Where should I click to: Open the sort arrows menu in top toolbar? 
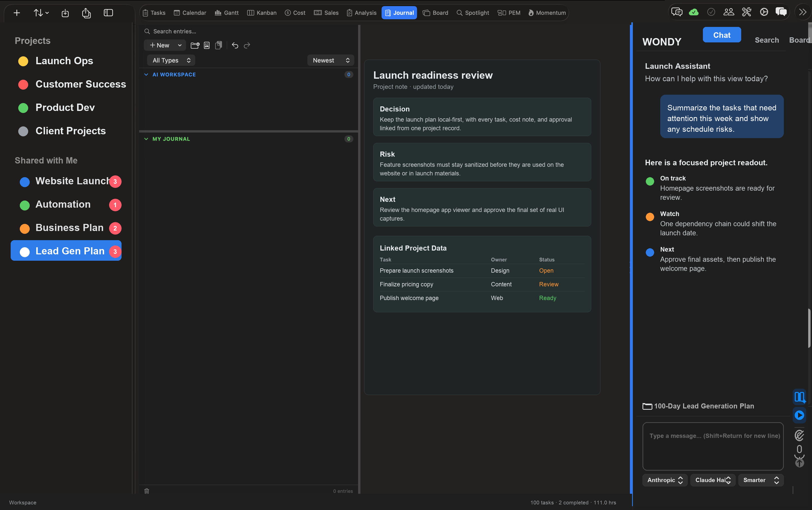pos(41,13)
